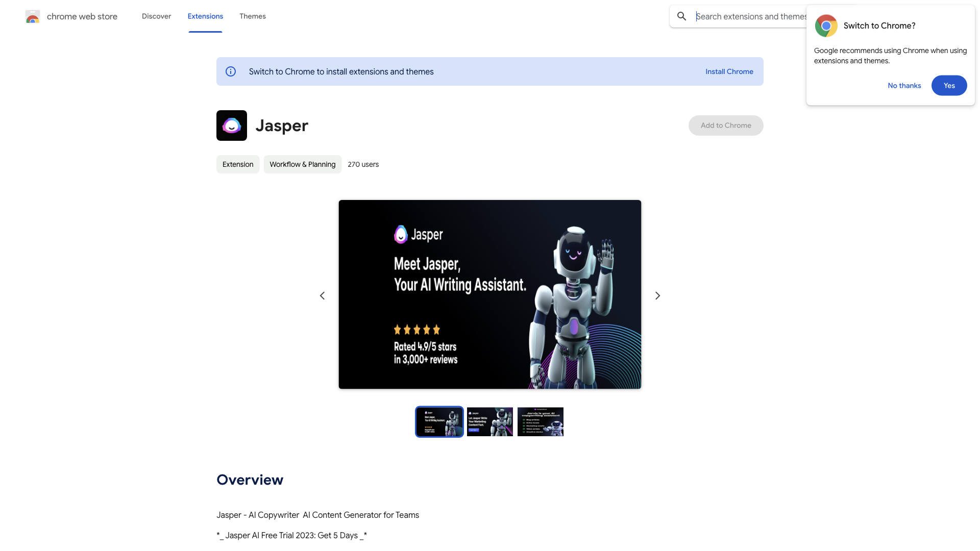This screenshot has height=551, width=980.
Task: Click the 'Yes' button to switch to Chrome
Action: [949, 85]
